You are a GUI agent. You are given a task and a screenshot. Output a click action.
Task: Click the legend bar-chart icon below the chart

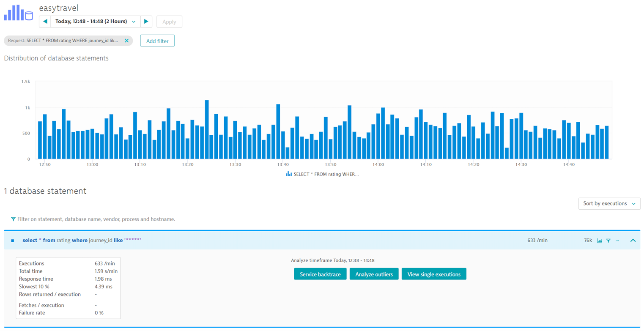click(289, 174)
